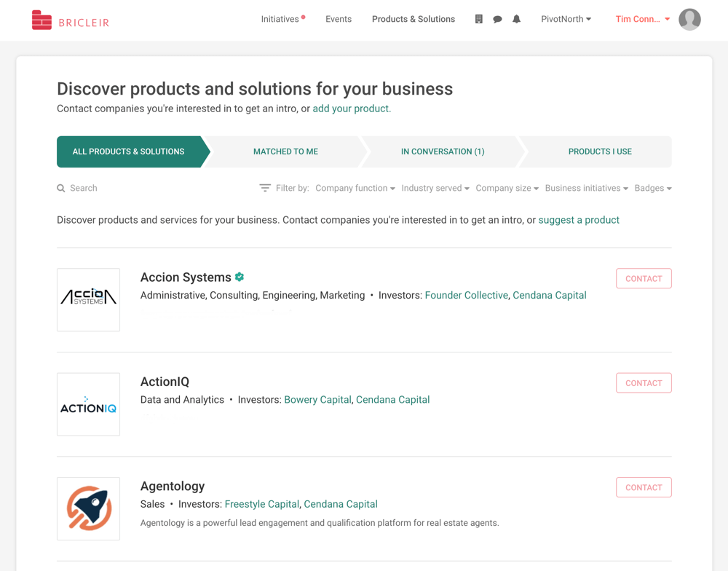Click the filter lines icon
This screenshot has height=571, width=728.
[x=265, y=188]
